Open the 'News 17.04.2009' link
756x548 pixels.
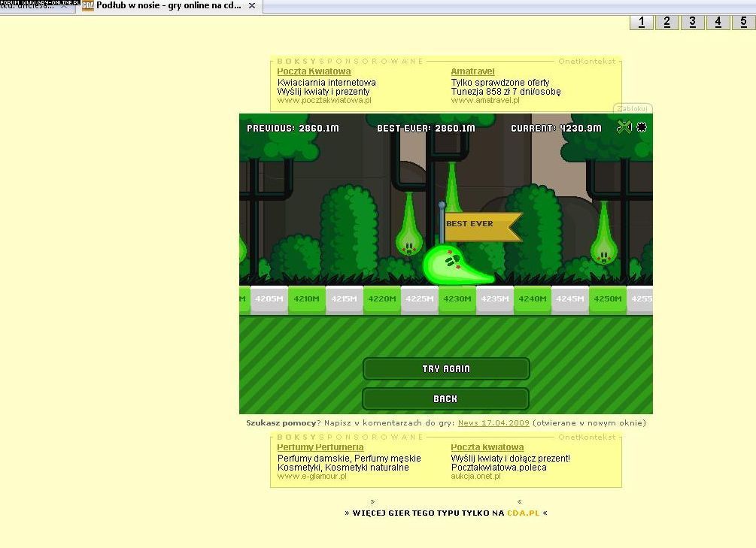click(x=493, y=422)
